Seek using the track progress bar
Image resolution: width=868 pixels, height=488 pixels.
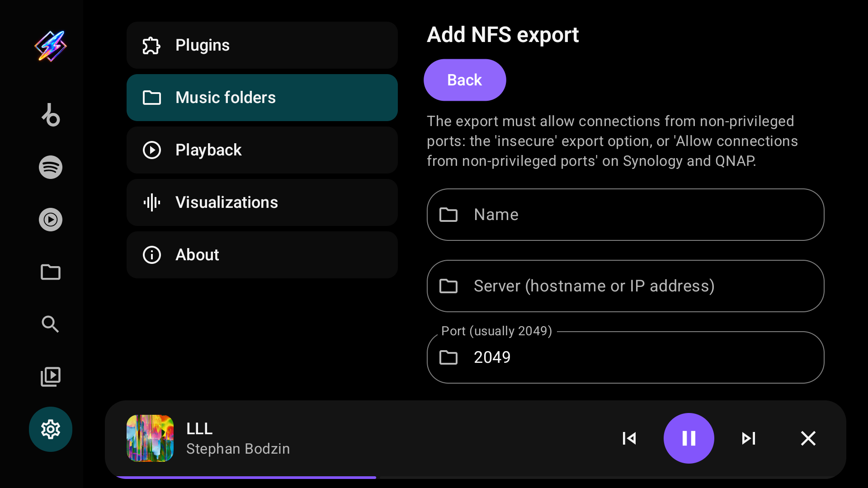[476, 477]
